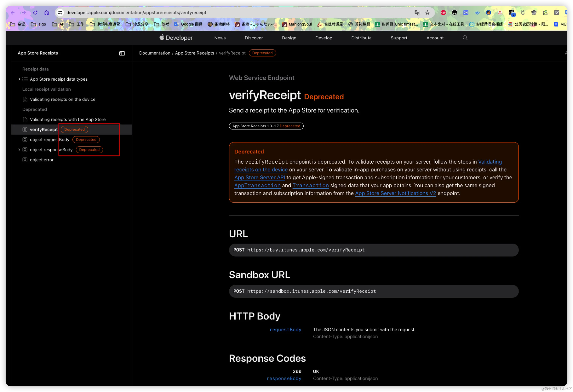Click the article icon beside Validating receipts with the App Store
The width and height of the screenshot is (573, 392).
click(25, 120)
